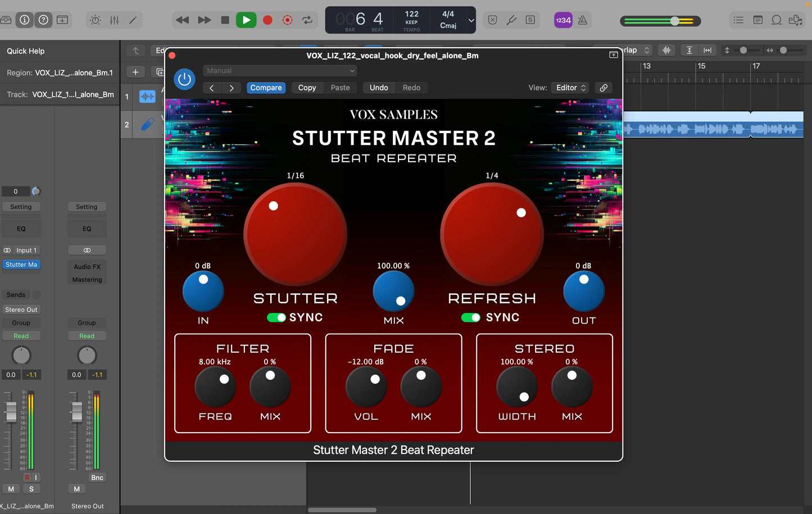Open the Stereo Out output slot on first strip

[21, 310]
